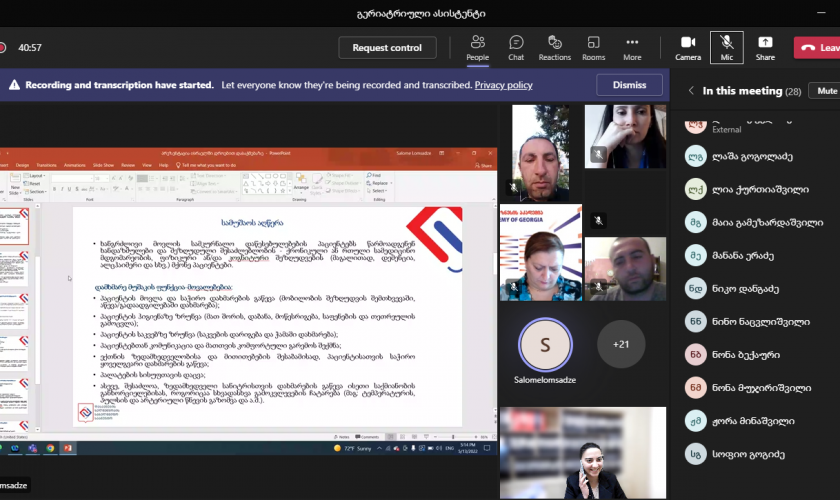This screenshot has width=840, height=500.
Task: Open the meeting Chat
Action: pos(516,47)
